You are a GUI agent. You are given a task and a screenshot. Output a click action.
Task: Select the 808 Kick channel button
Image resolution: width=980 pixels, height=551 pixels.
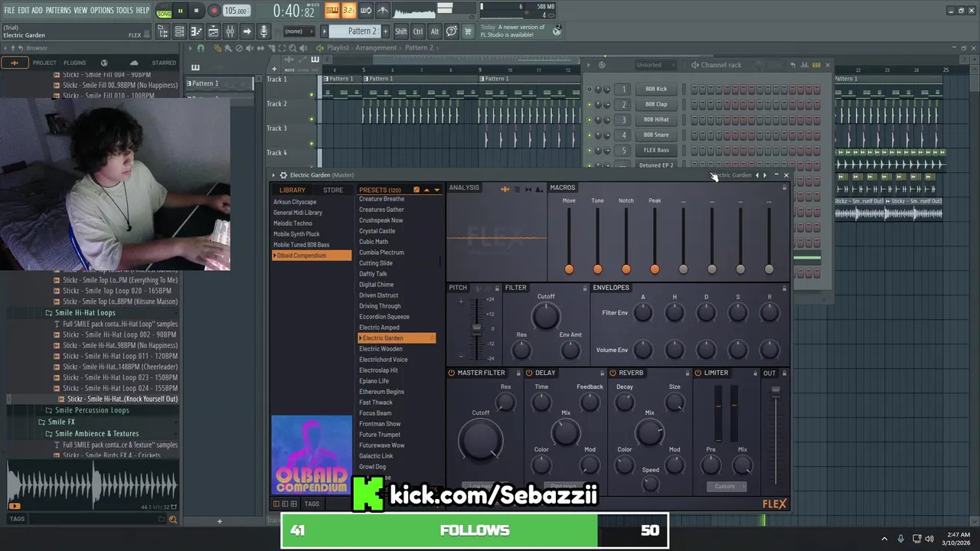point(656,89)
